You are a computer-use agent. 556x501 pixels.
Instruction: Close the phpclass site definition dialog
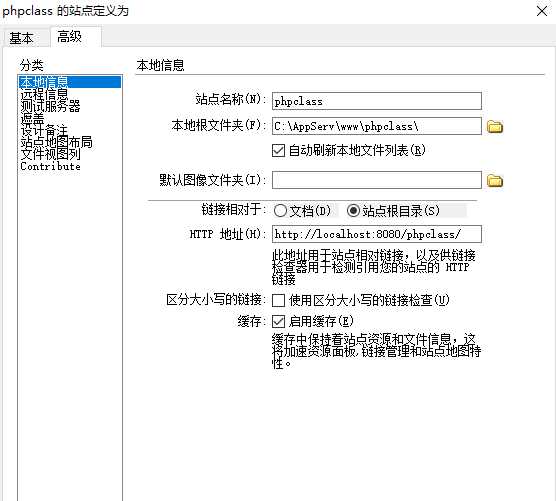tap(542, 11)
